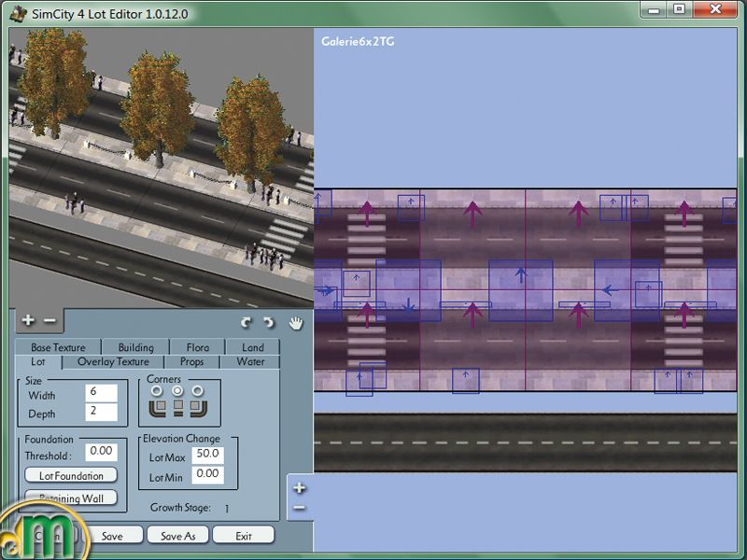
Task: Open the Flora tab
Action: 198,347
